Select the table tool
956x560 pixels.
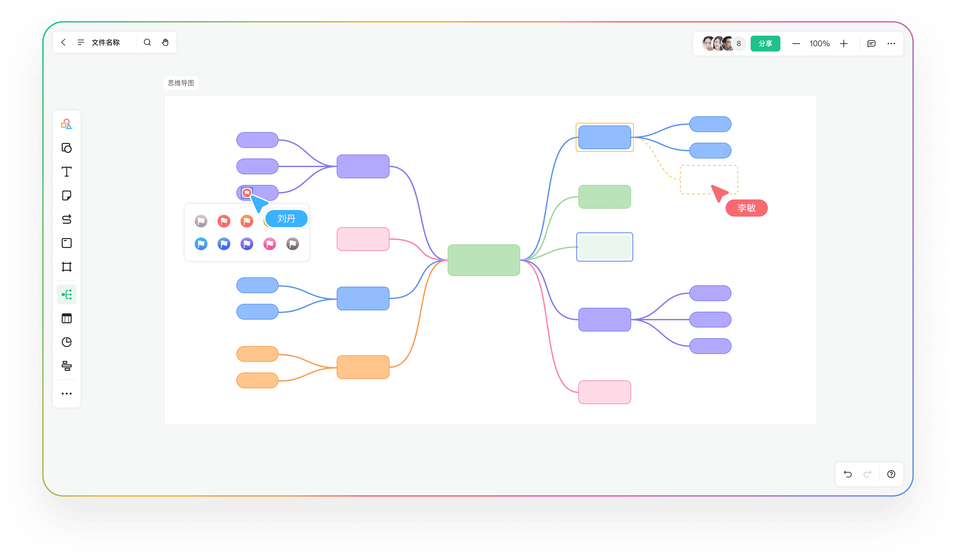pos(66,318)
